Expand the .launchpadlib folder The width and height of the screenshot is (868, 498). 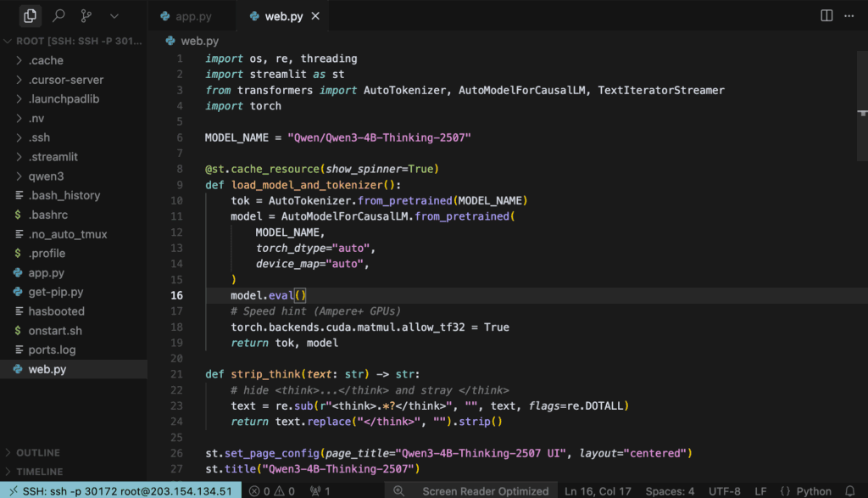click(x=74, y=99)
